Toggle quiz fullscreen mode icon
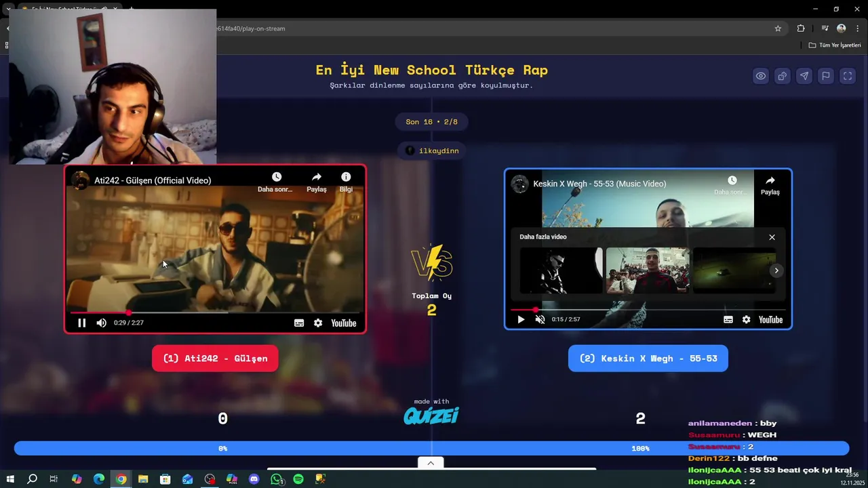Screen dimensions: 868x488 pos(848,76)
